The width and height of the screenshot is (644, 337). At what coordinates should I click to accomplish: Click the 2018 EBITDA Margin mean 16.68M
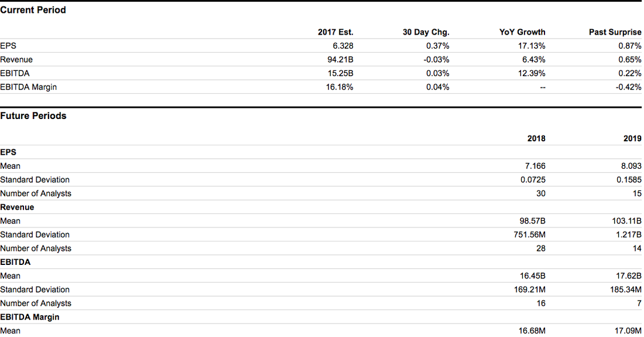click(532, 331)
